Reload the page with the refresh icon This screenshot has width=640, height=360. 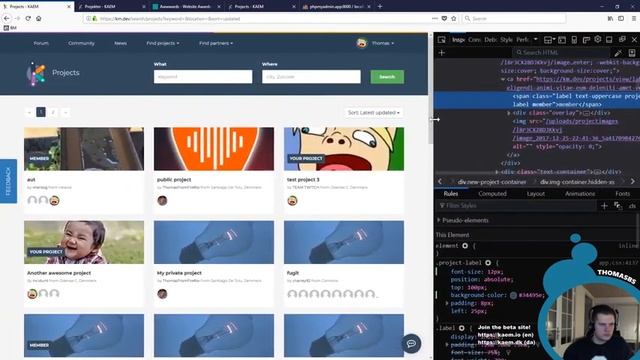28,18
